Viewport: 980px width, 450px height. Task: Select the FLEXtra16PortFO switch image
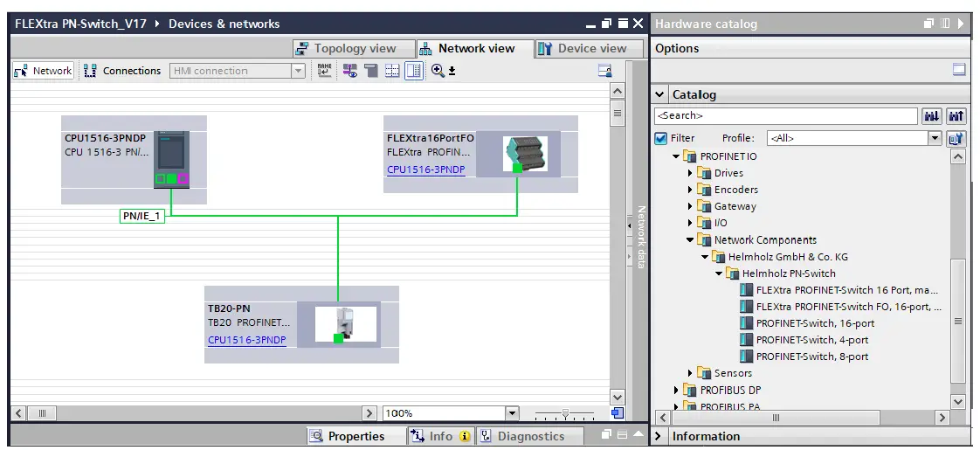click(525, 154)
